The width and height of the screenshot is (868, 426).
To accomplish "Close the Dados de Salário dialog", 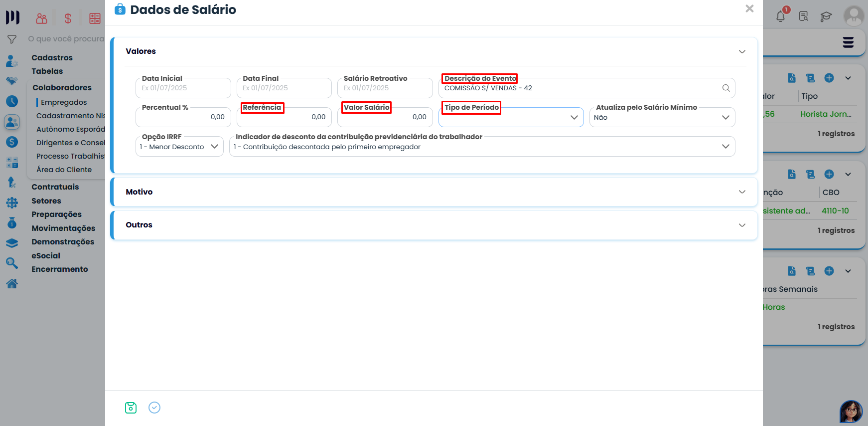I will tap(749, 8).
